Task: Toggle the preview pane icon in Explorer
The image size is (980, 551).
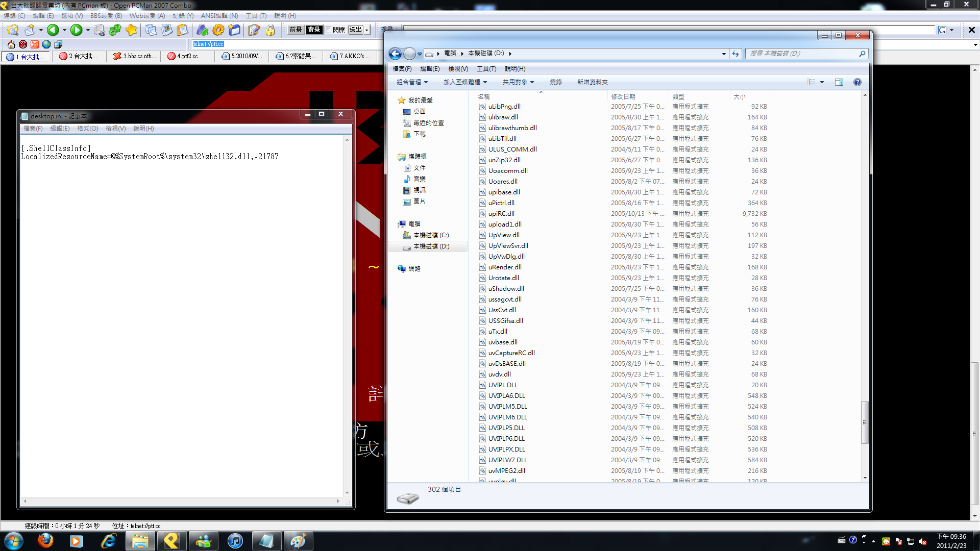Action: 839,82
